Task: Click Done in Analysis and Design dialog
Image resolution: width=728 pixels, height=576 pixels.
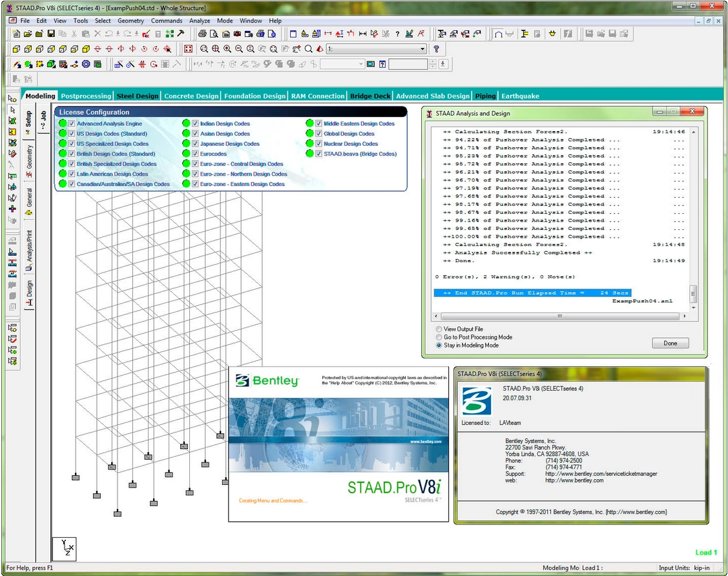Action: [x=670, y=343]
